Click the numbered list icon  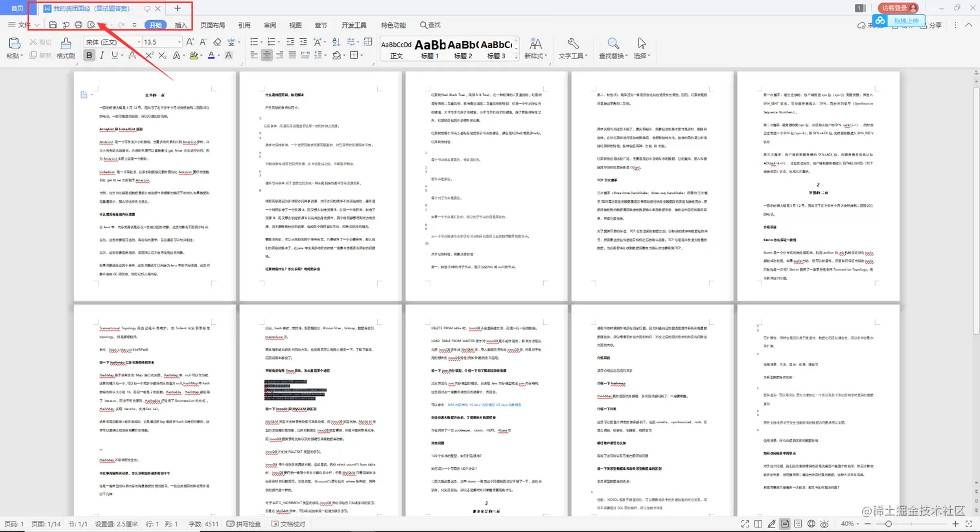pos(272,42)
